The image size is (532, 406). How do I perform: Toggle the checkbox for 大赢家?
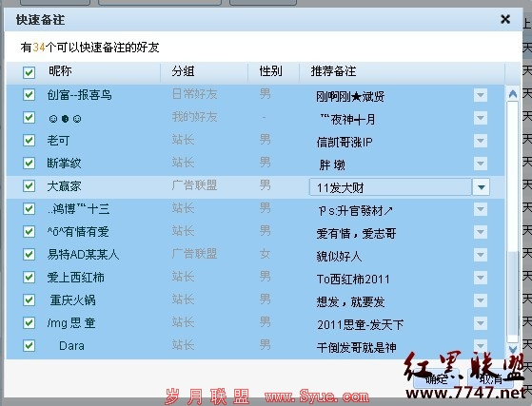click(x=29, y=185)
